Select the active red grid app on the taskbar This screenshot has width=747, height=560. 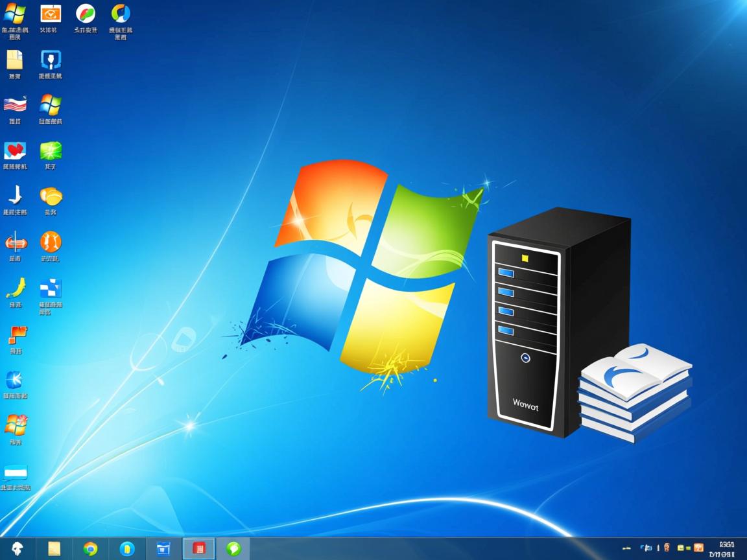(199, 548)
